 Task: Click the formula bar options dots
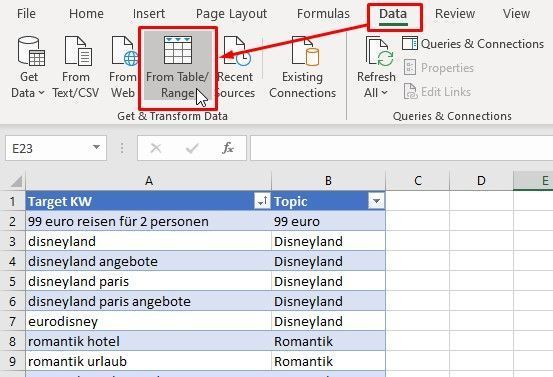122,148
